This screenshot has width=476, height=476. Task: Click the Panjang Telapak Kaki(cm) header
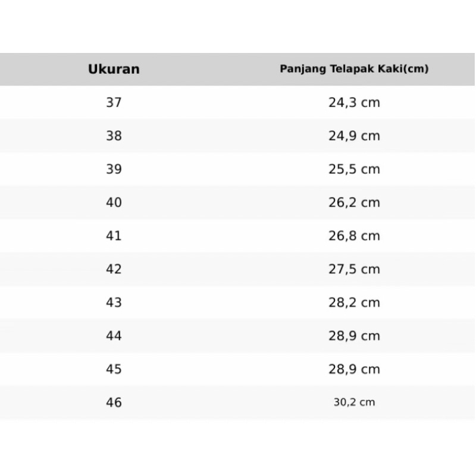tap(354, 69)
